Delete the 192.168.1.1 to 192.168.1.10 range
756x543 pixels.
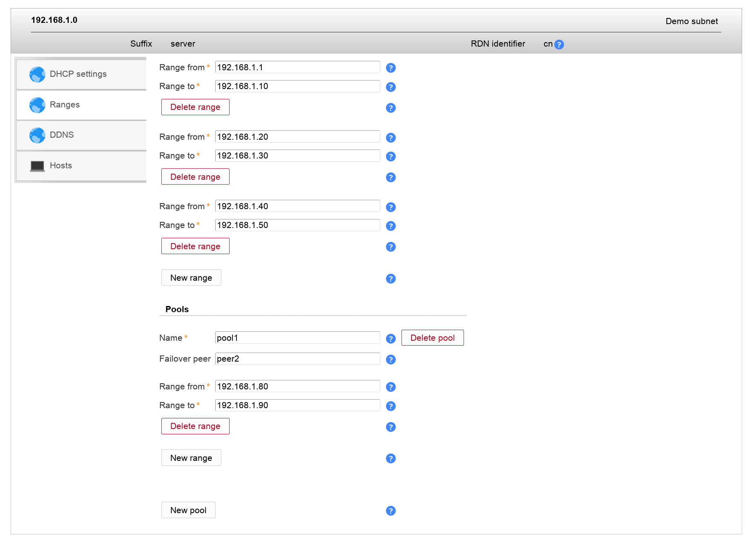coord(195,107)
